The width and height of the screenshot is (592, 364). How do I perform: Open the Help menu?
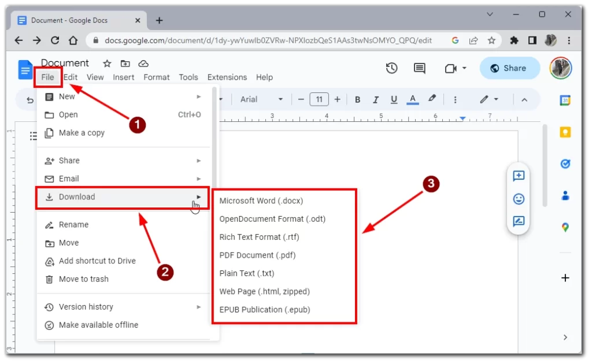click(264, 77)
